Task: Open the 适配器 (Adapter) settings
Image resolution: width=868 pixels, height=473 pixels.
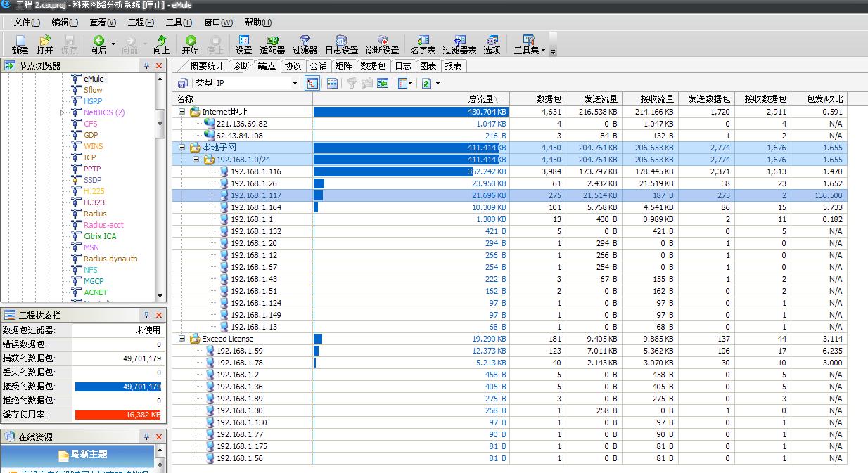Action: click(x=272, y=44)
